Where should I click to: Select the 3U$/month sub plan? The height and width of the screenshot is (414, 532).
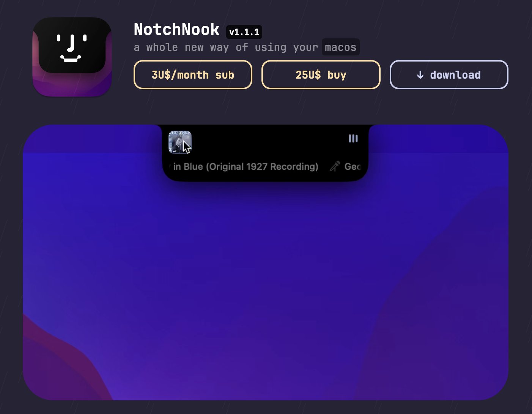pos(192,75)
